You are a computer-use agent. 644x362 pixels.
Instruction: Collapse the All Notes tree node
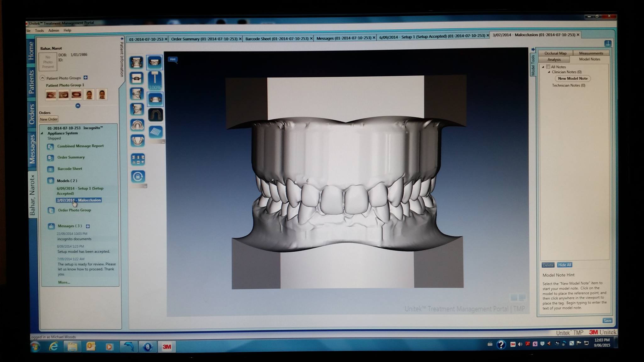tap(543, 67)
